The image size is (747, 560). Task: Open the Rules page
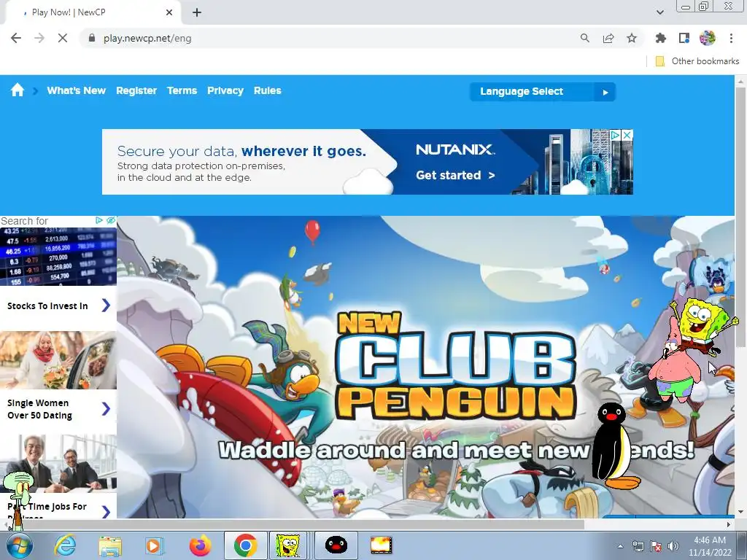click(x=267, y=90)
